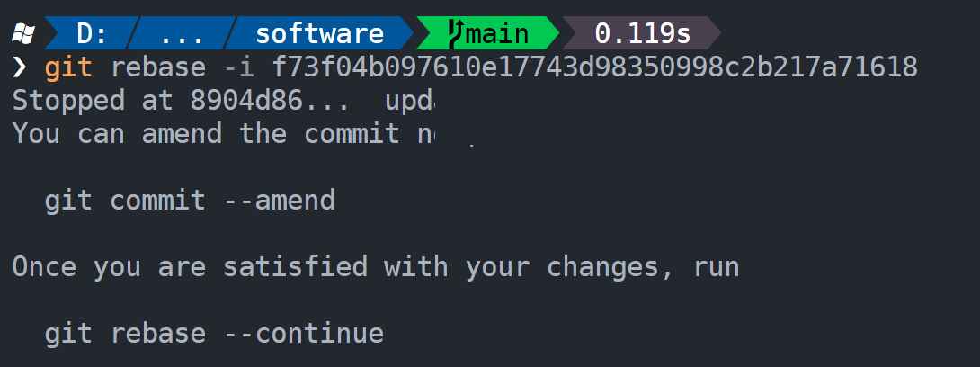The height and width of the screenshot is (367, 980).
Task: Click the Once you are satisfied line
Action: [376, 267]
